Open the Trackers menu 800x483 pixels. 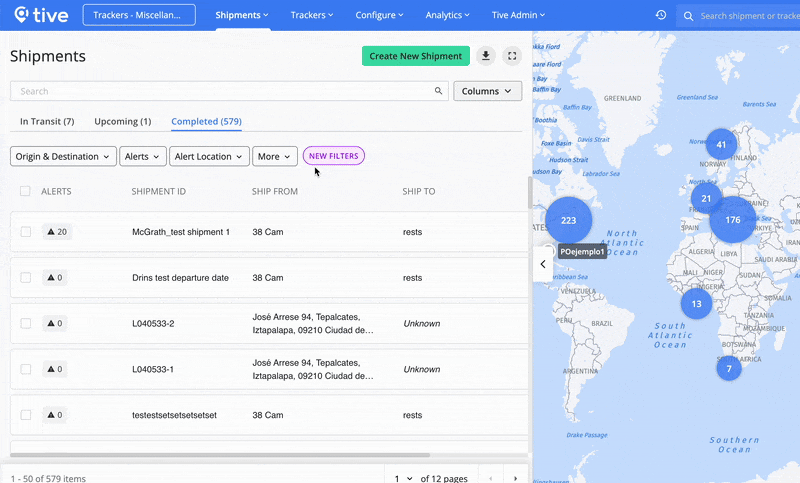point(312,15)
